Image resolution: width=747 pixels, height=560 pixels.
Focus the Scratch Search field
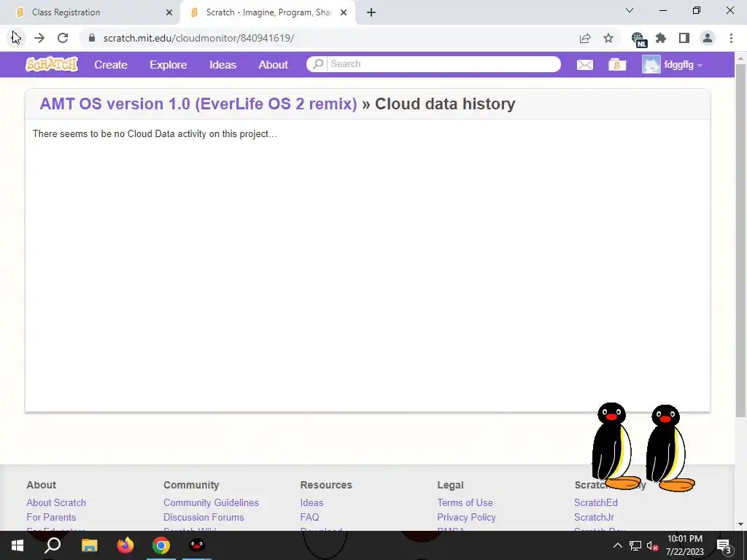point(444,64)
